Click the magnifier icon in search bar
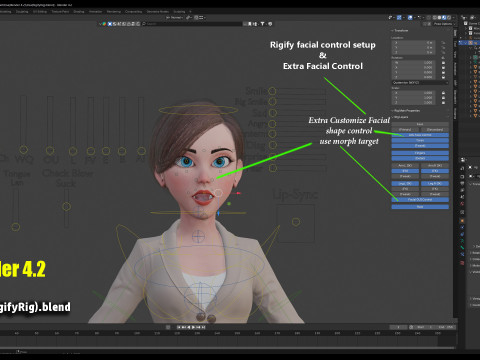This screenshot has height=360, width=480. click(144, 24)
